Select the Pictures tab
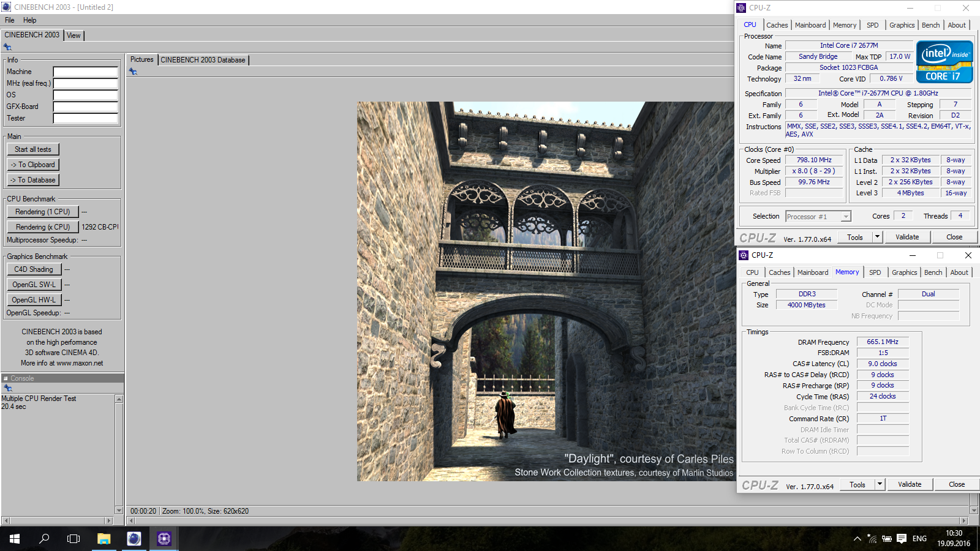 click(141, 59)
